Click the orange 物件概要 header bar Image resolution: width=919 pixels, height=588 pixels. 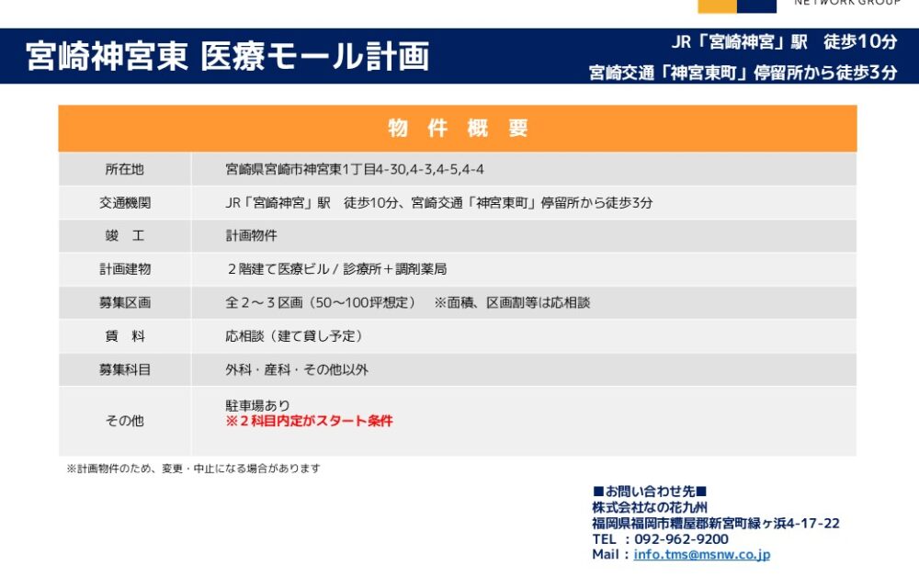[x=458, y=129]
